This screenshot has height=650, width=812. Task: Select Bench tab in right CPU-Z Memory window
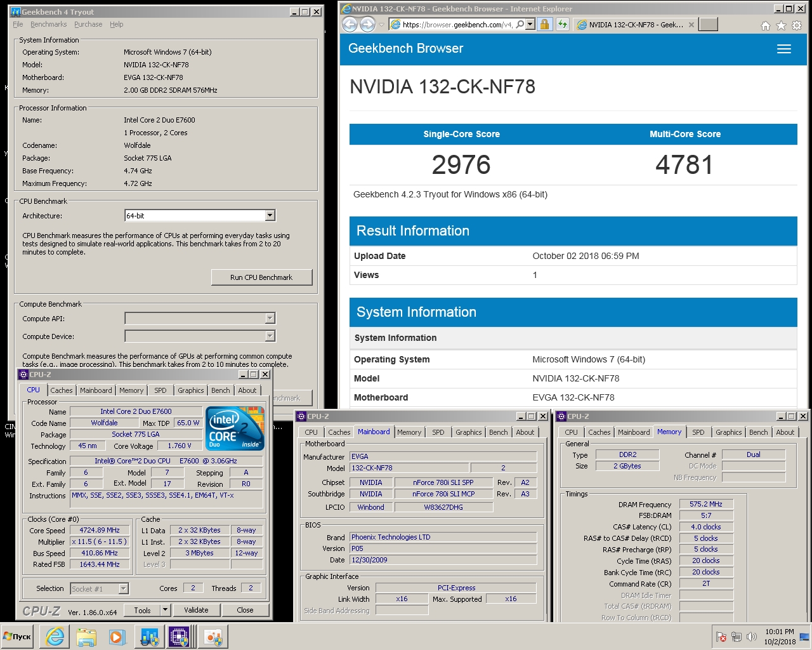tap(759, 432)
